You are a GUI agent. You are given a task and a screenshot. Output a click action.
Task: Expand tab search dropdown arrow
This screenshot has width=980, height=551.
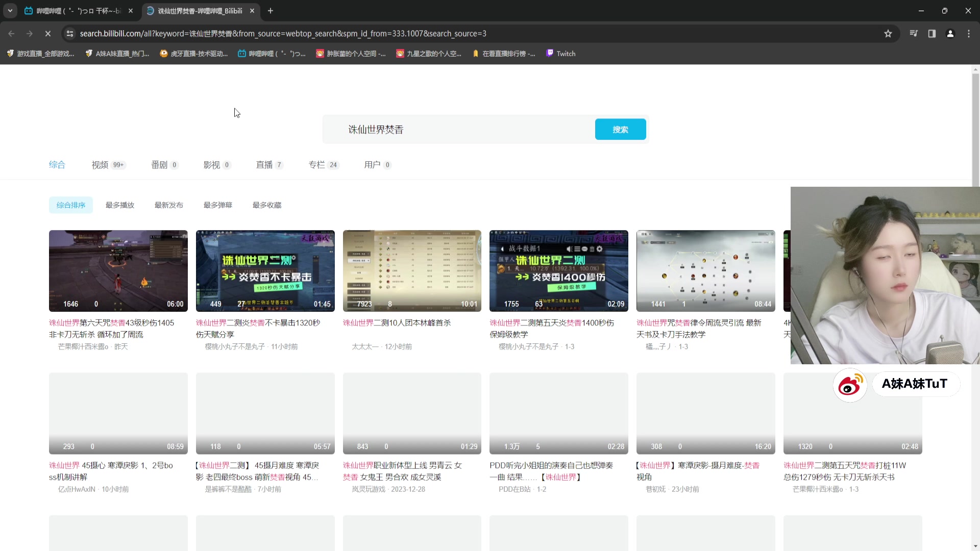10,11
